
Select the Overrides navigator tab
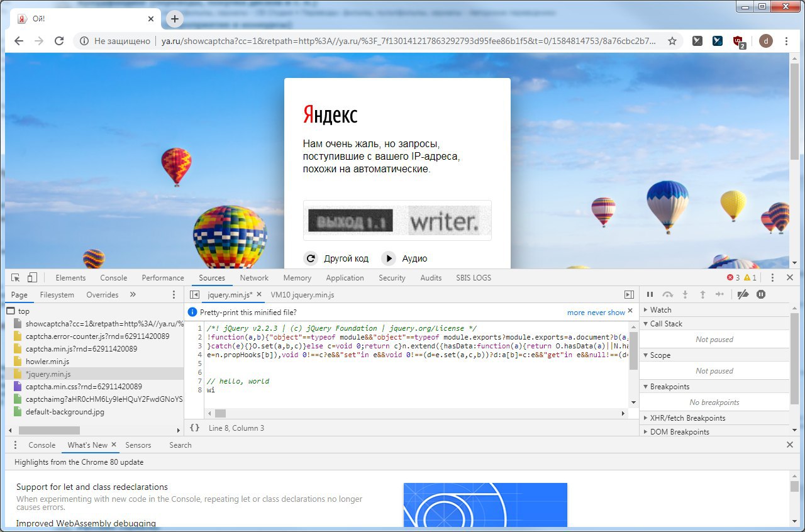click(103, 294)
